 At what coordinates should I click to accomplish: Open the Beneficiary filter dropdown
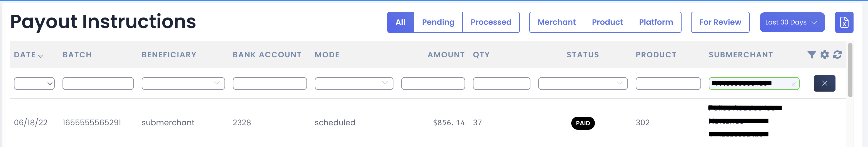pyautogui.click(x=183, y=84)
